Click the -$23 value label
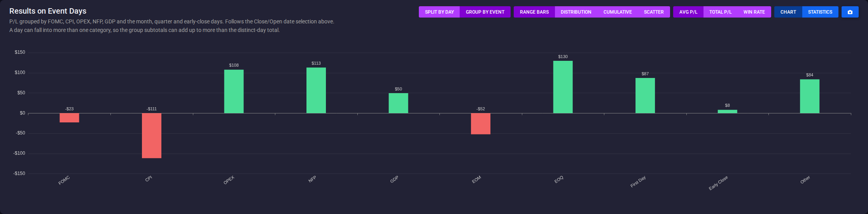This screenshot has height=214, width=868. pos(69,109)
